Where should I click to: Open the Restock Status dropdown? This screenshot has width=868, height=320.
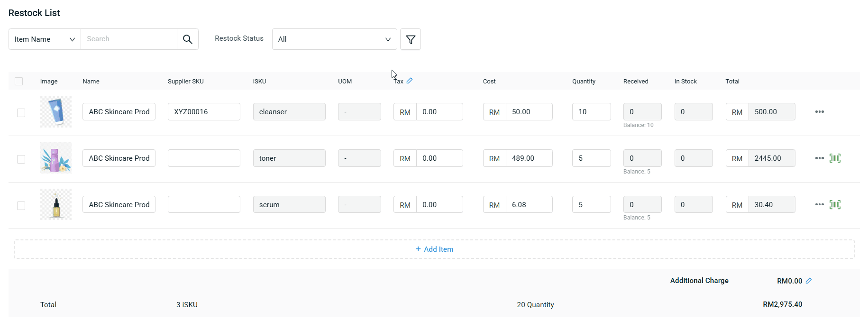[334, 39]
